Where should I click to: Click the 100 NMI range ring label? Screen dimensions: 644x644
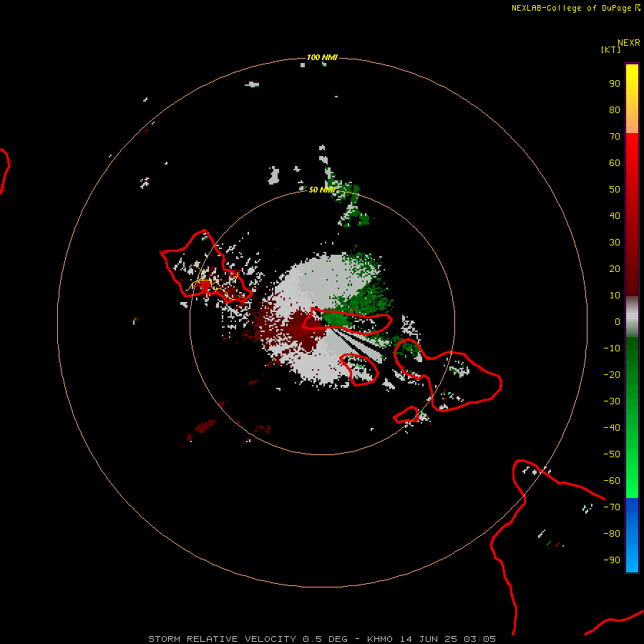[322, 57]
